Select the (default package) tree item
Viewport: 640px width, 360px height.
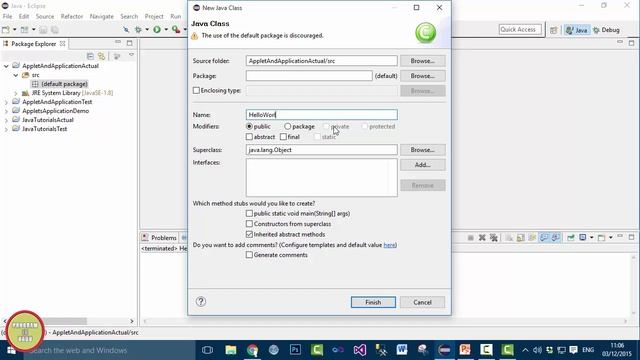tap(60, 84)
